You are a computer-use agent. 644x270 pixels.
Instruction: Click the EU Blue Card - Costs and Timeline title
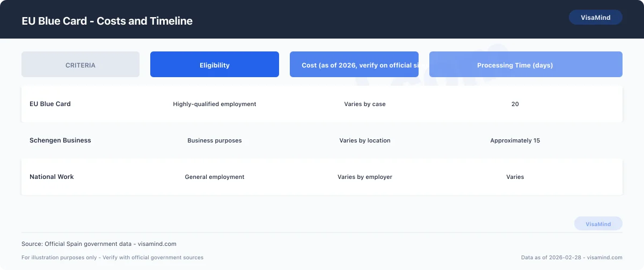pyautogui.click(x=107, y=21)
